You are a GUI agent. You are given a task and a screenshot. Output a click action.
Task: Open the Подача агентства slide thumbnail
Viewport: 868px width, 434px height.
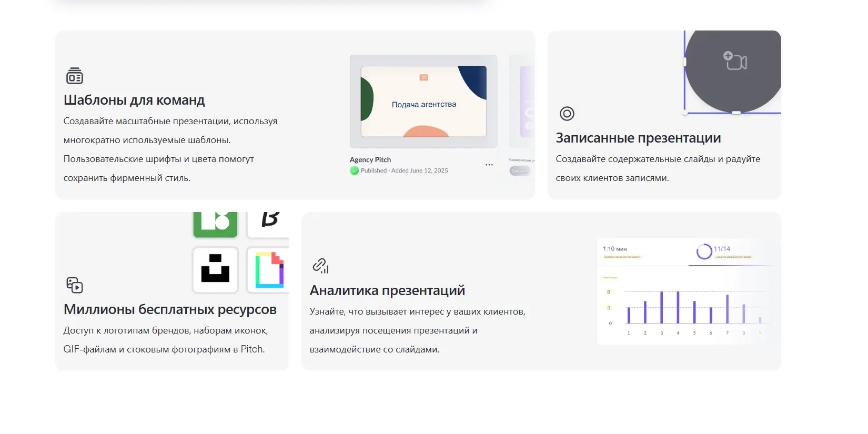pos(423,102)
